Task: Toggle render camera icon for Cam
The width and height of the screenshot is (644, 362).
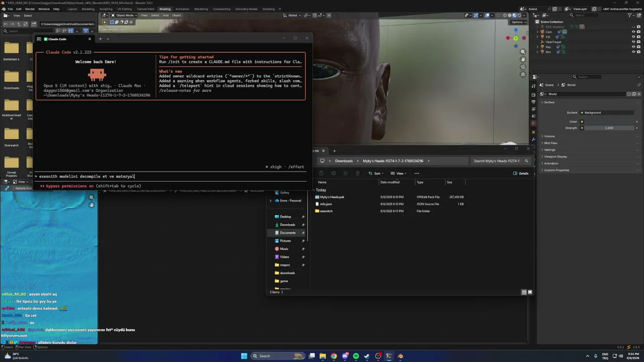Action: tap(638, 32)
